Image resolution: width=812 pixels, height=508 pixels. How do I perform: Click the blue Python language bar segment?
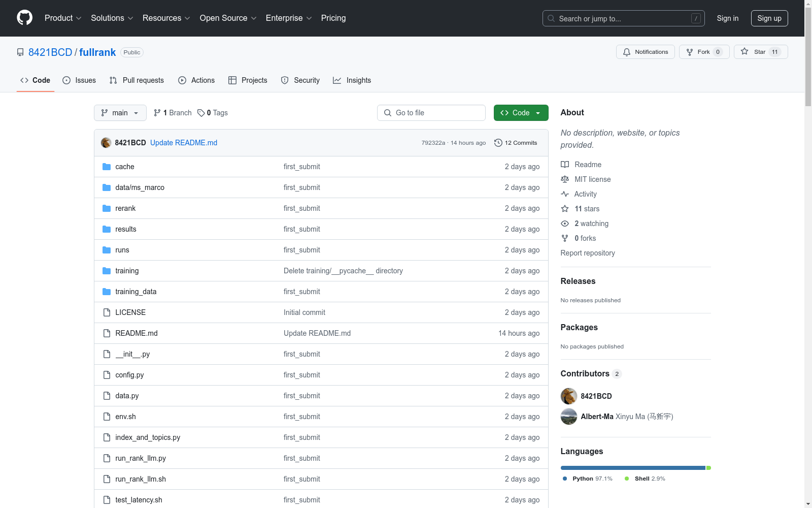tap(633, 468)
